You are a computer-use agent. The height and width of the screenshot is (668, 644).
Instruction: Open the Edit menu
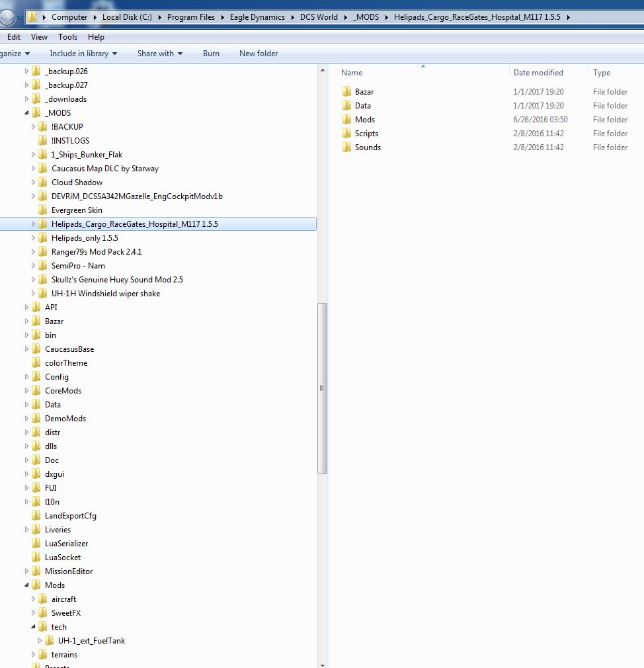14,37
